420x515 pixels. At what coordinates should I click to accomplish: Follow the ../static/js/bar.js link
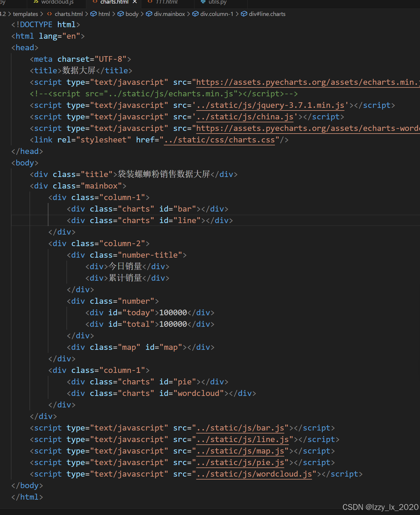click(240, 428)
